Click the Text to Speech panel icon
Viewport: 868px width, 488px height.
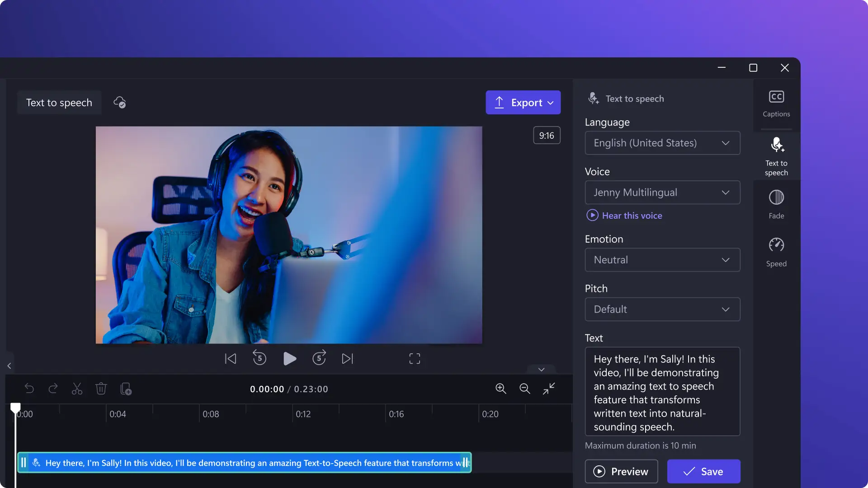(x=776, y=155)
